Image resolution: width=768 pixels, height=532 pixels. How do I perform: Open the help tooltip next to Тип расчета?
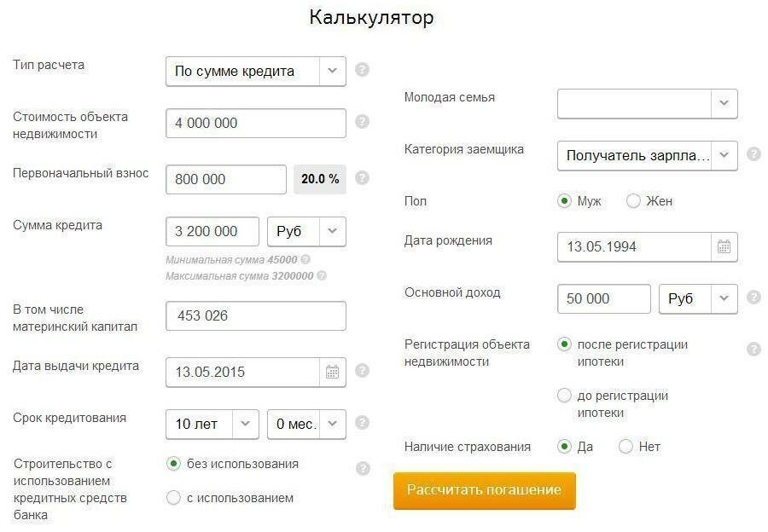pyautogui.click(x=362, y=70)
